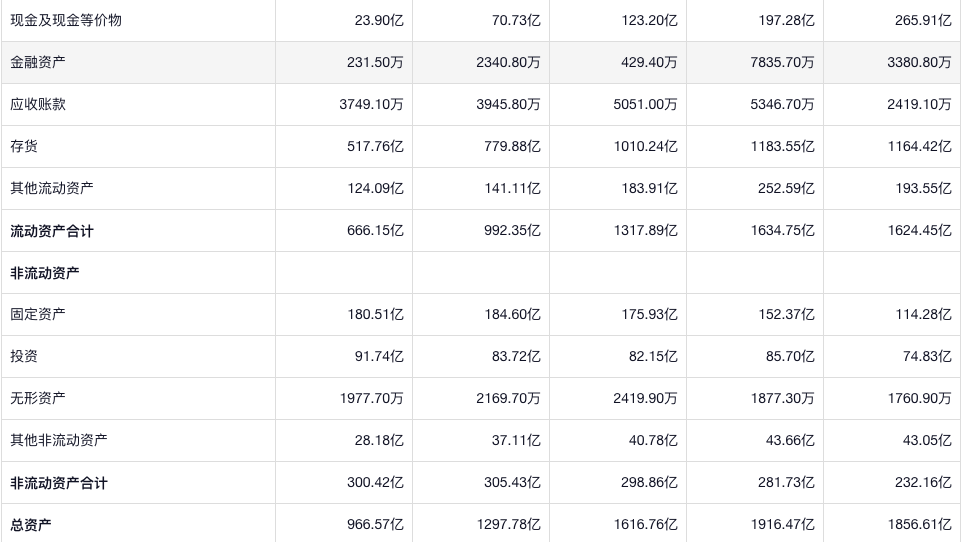Image resolution: width=964 pixels, height=542 pixels.
Task: Select the 金融资产 row label
Action: click(x=38, y=62)
